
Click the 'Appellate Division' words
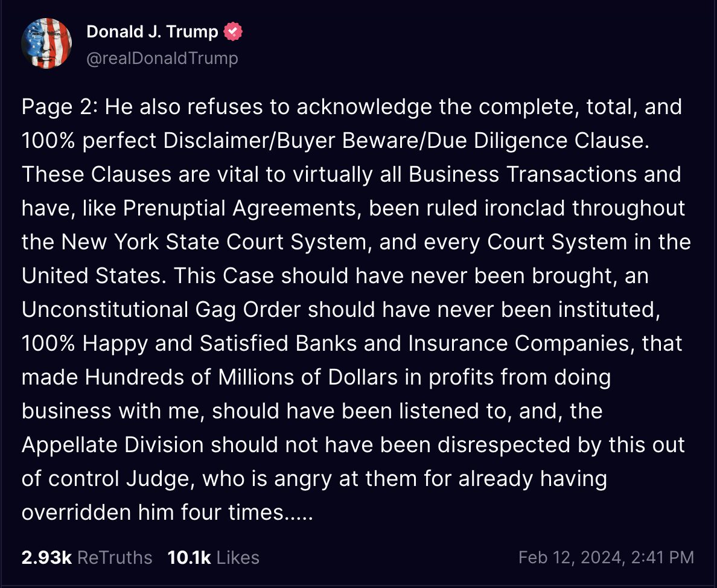point(112,445)
